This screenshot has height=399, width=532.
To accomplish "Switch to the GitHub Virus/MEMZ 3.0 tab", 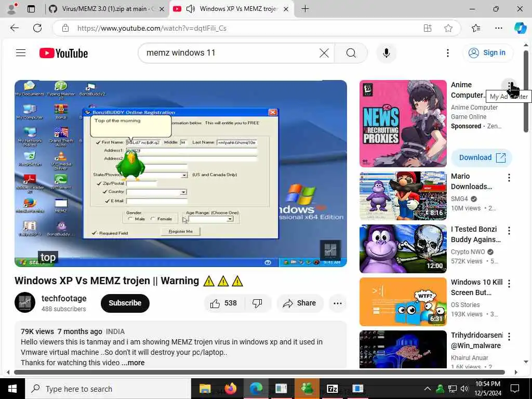I will click(x=107, y=9).
